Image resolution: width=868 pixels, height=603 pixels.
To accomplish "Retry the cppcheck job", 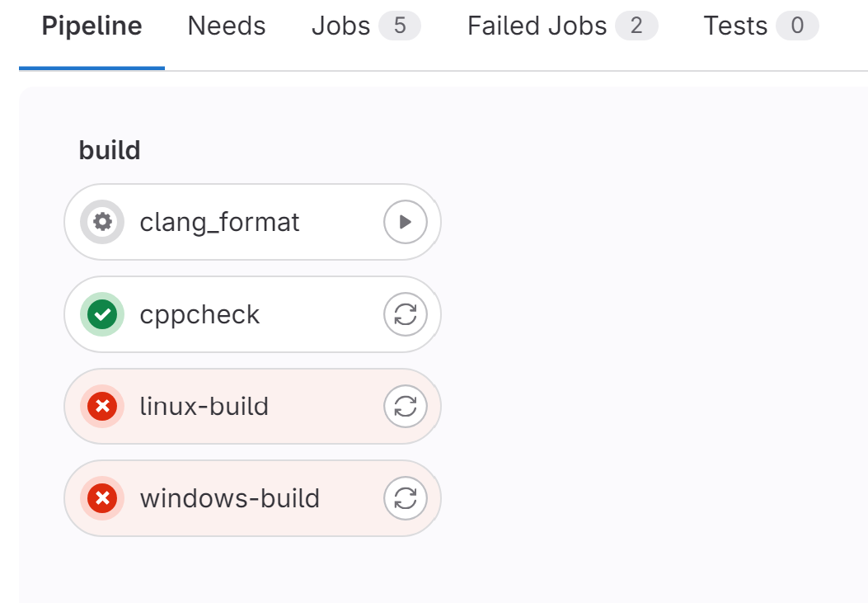I will tap(405, 314).
